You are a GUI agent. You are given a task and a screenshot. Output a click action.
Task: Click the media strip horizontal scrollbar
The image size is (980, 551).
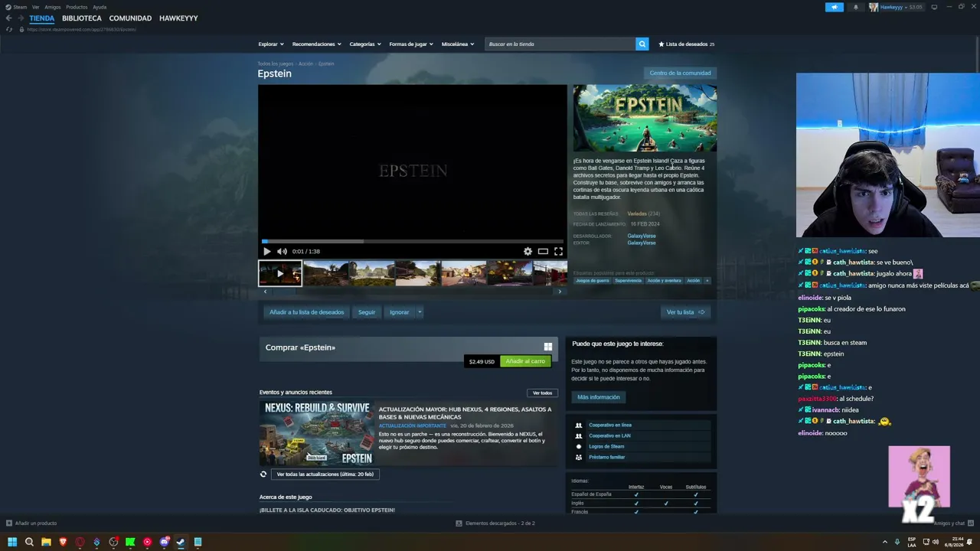click(x=413, y=292)
